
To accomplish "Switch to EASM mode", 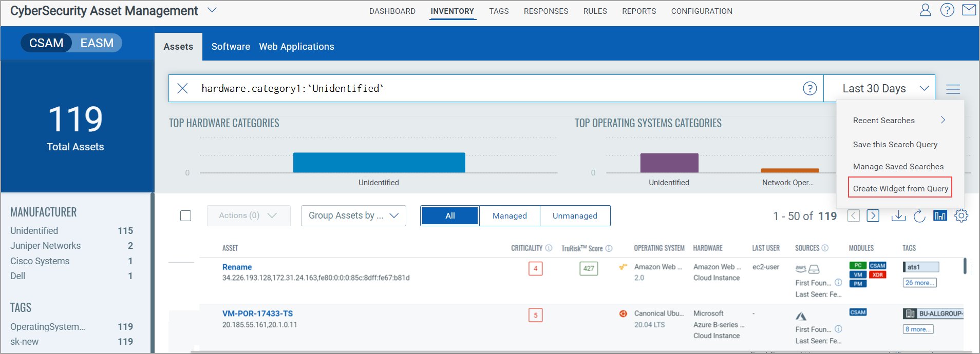I will pyautogui.click(x=97, y=43).
